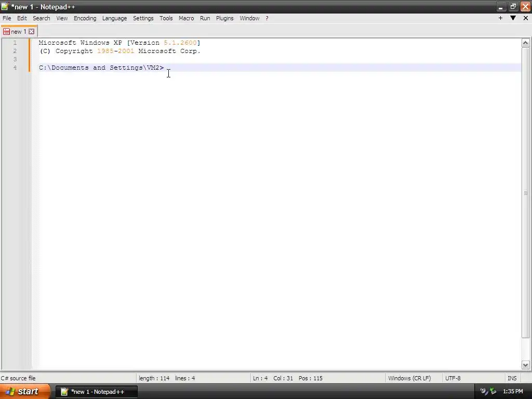532x399 pixels.
Task: Open the Language menu
Action: pos(114,18)
